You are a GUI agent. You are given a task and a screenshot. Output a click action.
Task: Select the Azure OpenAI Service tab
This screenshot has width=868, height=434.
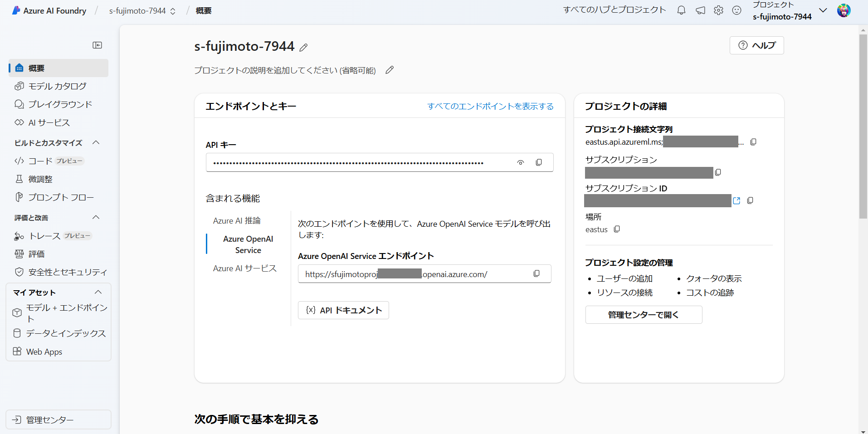(248, 244)
